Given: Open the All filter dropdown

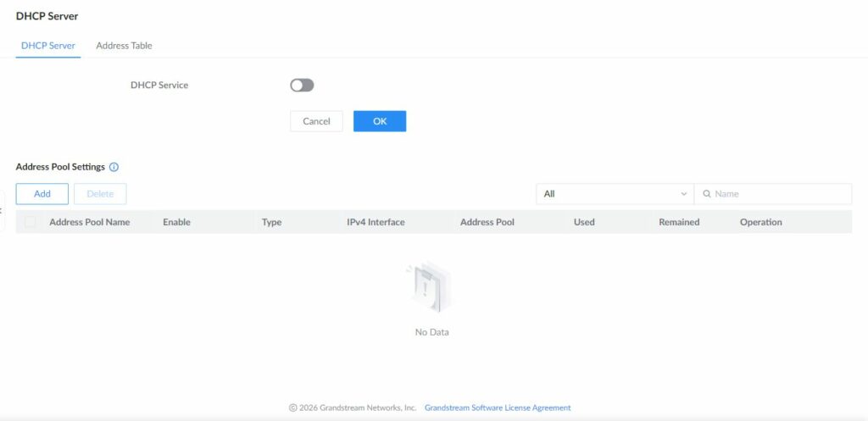Looking at the screenshot, I should 615,194.
